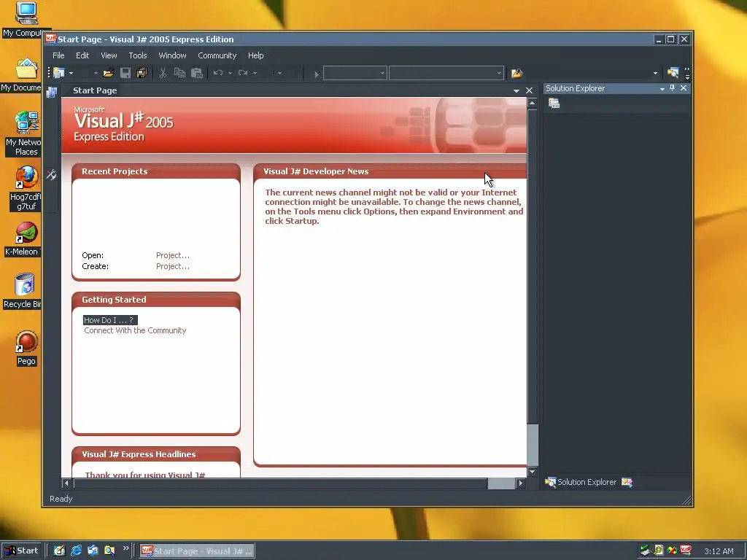
Task: Click the scroll right arrow on Start Page
Action: [x=521, y=483]
